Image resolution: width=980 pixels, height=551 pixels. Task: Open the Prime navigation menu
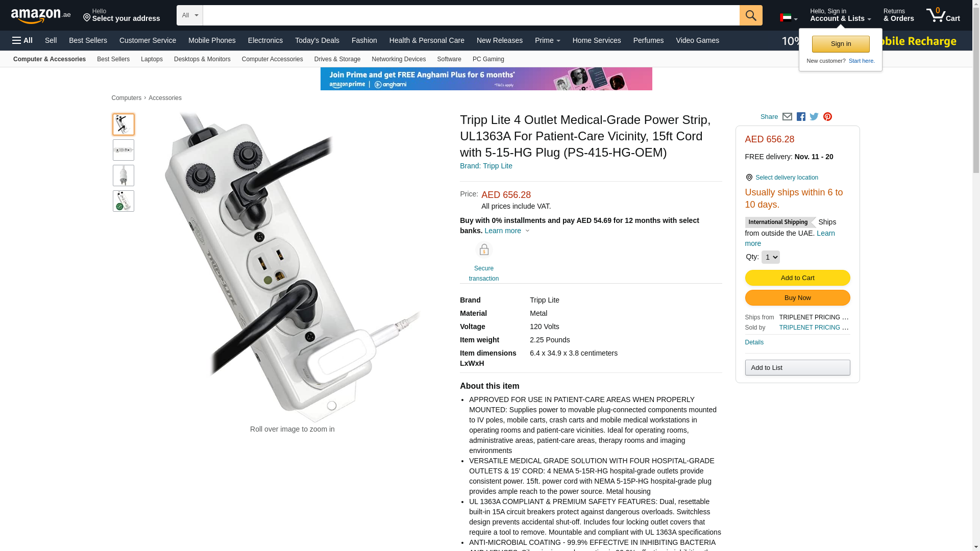[548, 40]
